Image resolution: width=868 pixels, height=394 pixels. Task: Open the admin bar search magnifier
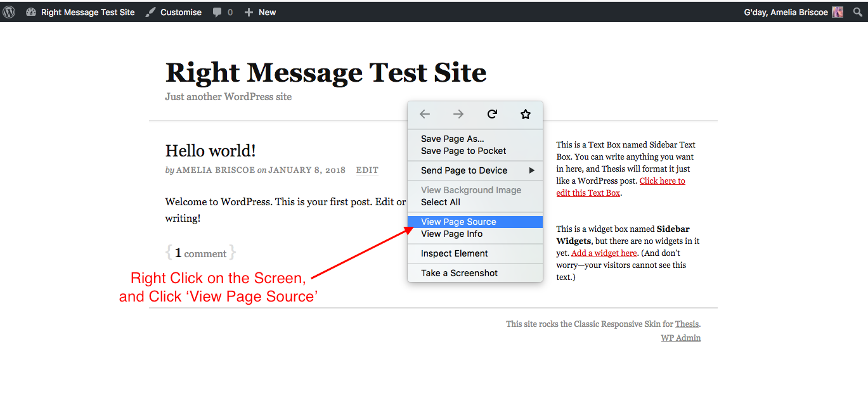857,12
